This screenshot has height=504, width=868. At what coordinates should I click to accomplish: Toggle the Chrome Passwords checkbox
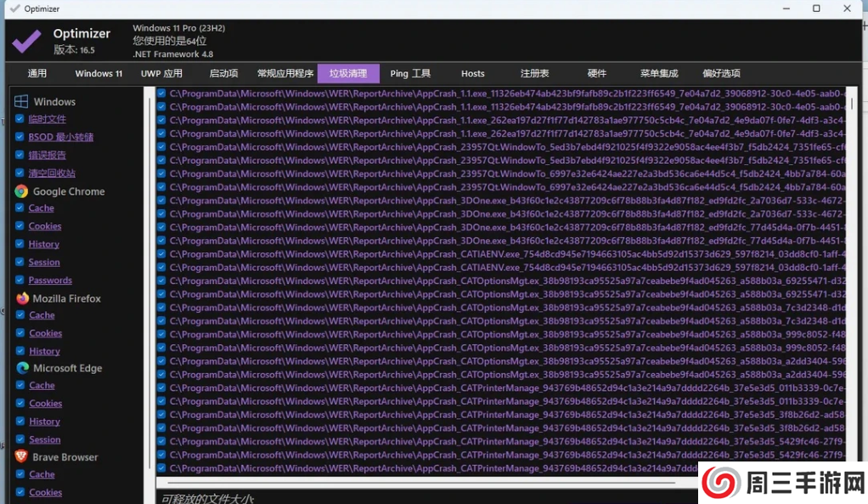(x=20, y=280)
